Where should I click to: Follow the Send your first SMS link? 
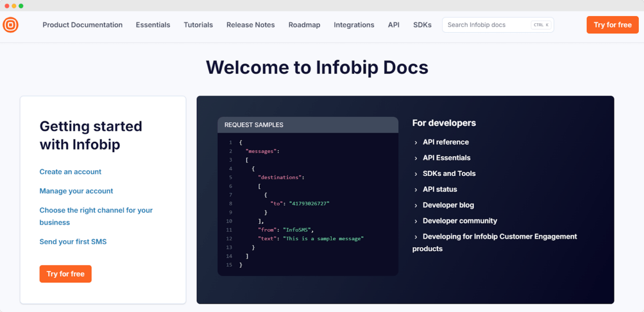(x=73, y=242)
